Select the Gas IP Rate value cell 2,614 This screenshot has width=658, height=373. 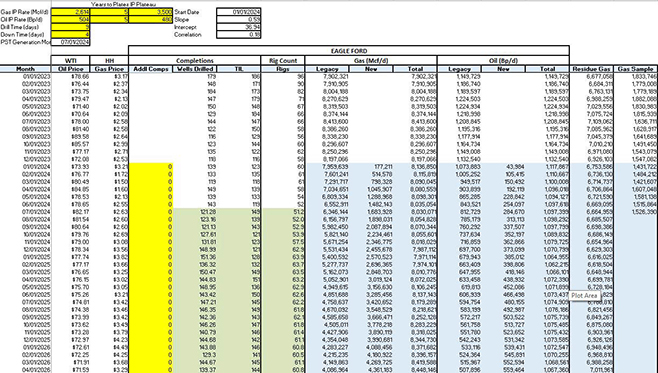70,12
